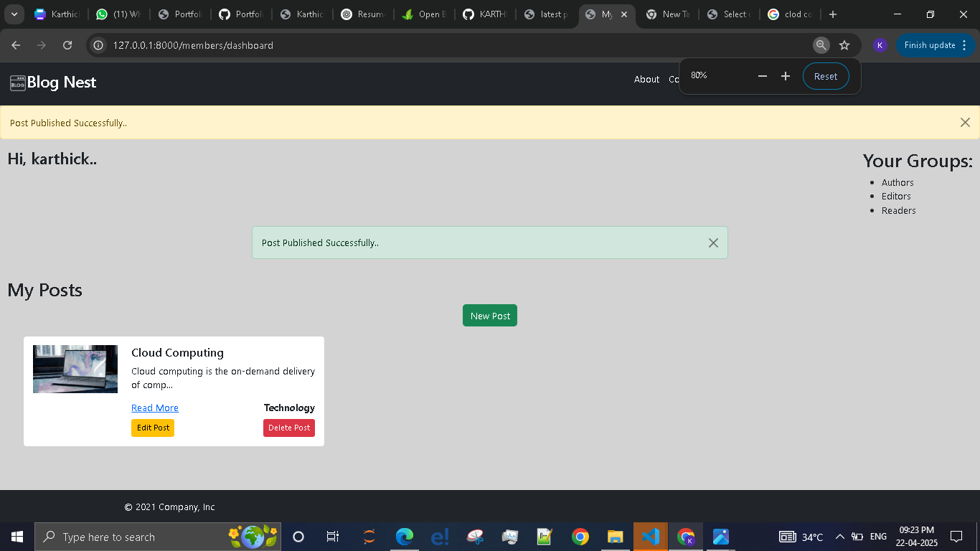
Task: Open the Cloud Computing post thumbnail
Action: pos(75,369)
